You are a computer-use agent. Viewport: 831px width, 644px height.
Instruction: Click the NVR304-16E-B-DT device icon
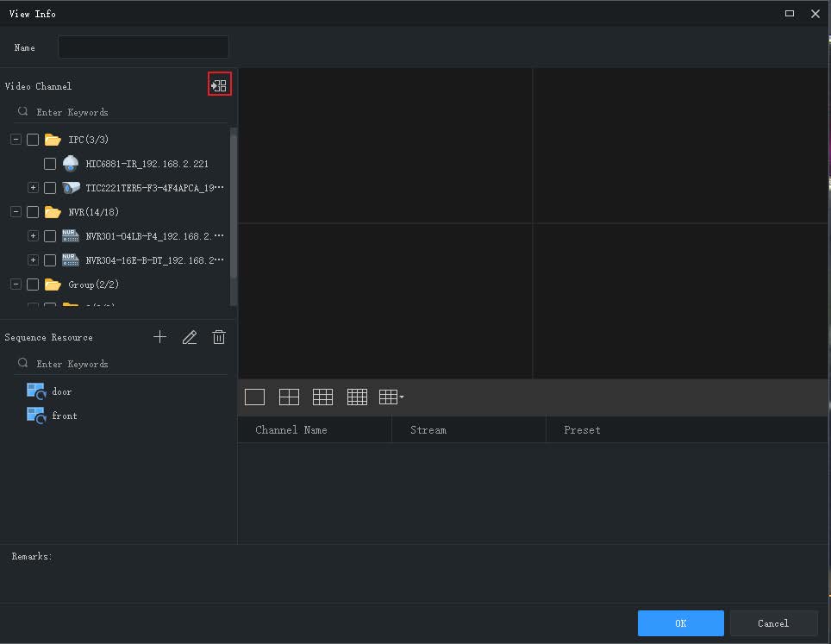(71, 259)
